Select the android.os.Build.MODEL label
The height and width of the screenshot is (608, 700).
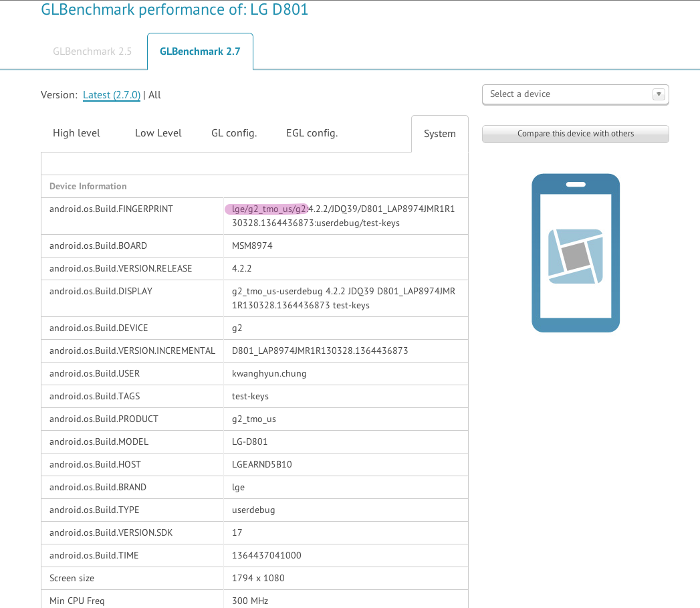tap(99, 442)
